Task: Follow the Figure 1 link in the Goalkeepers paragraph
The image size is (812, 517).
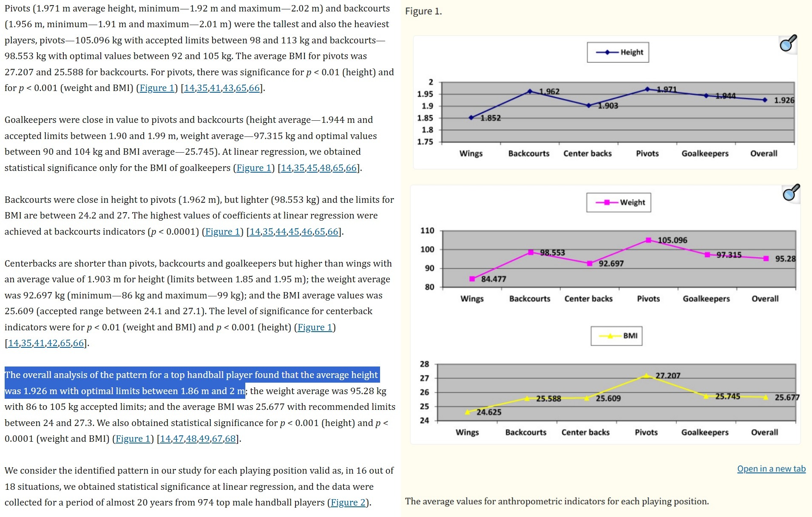Action: [254, 168]
